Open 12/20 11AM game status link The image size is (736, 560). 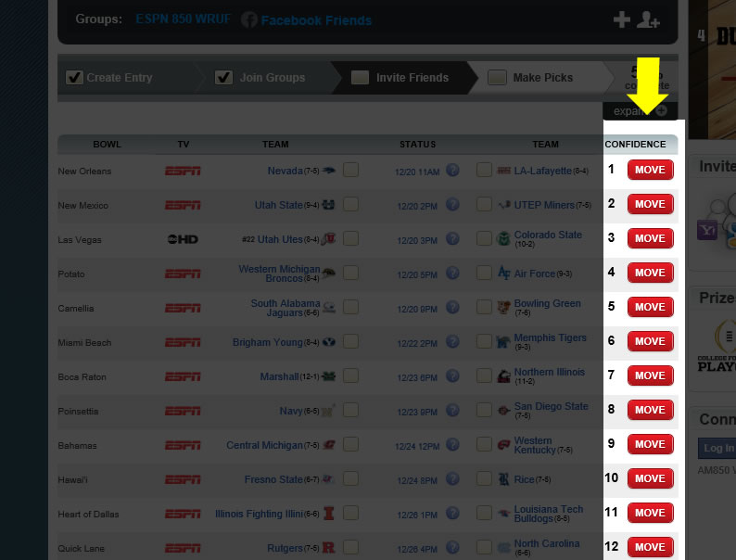[x=417, y=172]
